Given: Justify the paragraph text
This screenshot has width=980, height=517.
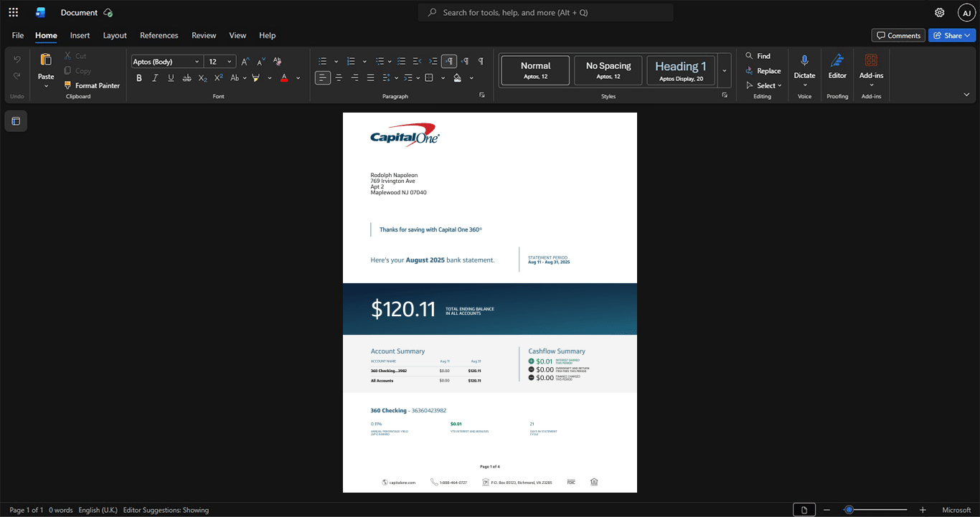Looking at the screenshot, I should point(370,78).
